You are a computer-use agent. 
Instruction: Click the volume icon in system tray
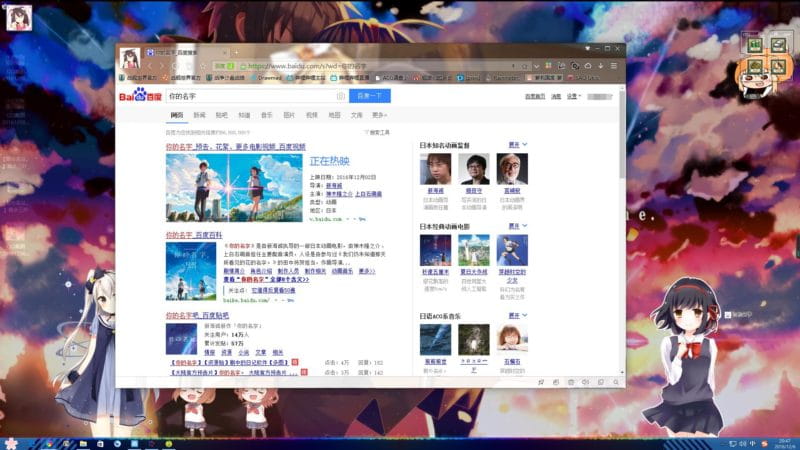pos(743,444)
